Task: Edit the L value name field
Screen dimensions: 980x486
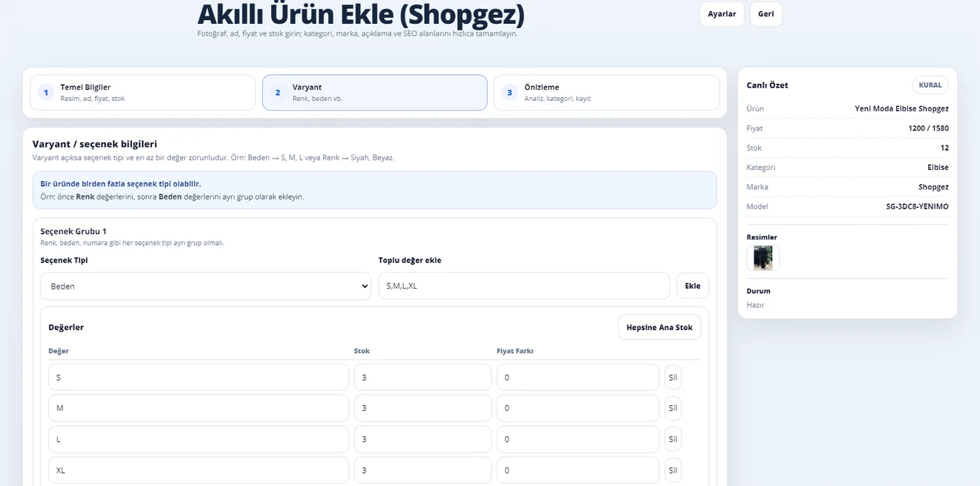Action: click(x=198, y=439)
